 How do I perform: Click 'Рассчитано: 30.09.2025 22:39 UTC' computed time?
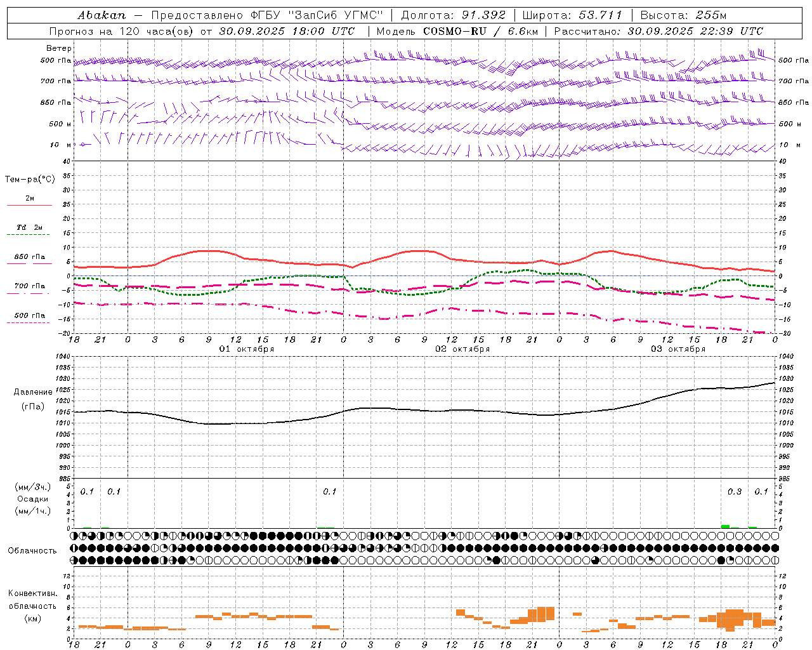[658, 31]
